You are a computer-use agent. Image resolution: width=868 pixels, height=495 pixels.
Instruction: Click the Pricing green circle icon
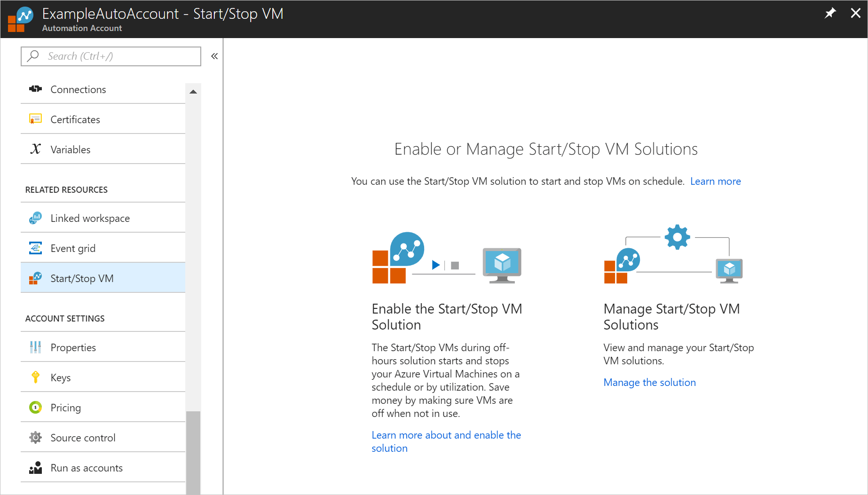pyautogui.click(x=35, y=408)
